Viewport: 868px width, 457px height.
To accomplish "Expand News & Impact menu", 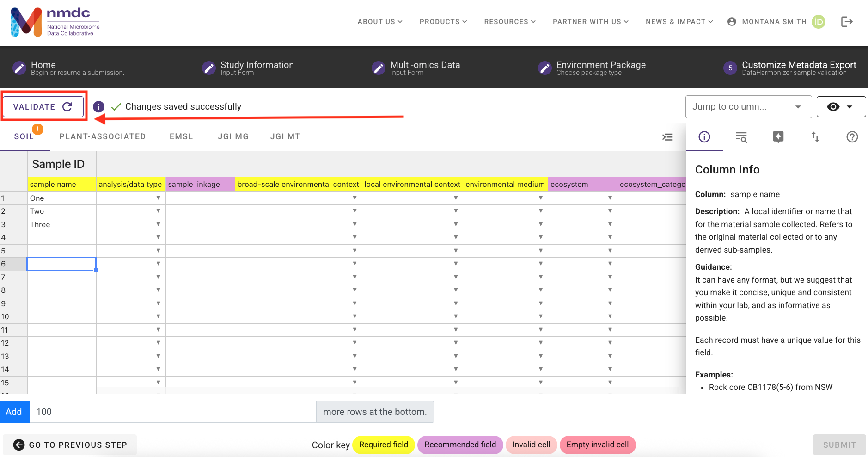I will [679, 22].
